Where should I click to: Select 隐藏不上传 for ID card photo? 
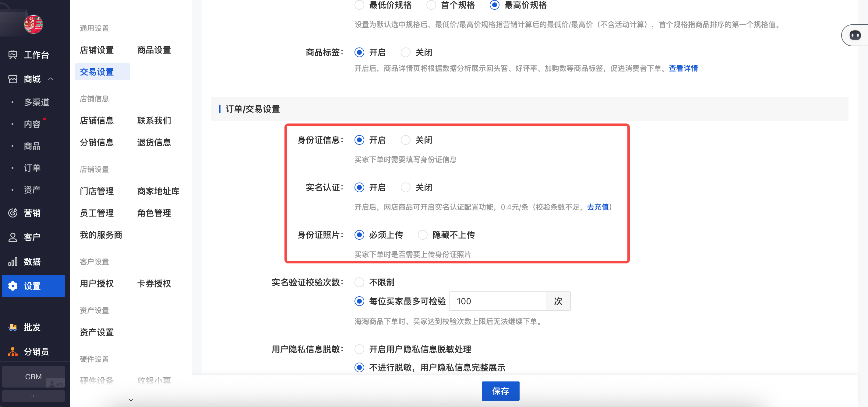click(422, 235)
